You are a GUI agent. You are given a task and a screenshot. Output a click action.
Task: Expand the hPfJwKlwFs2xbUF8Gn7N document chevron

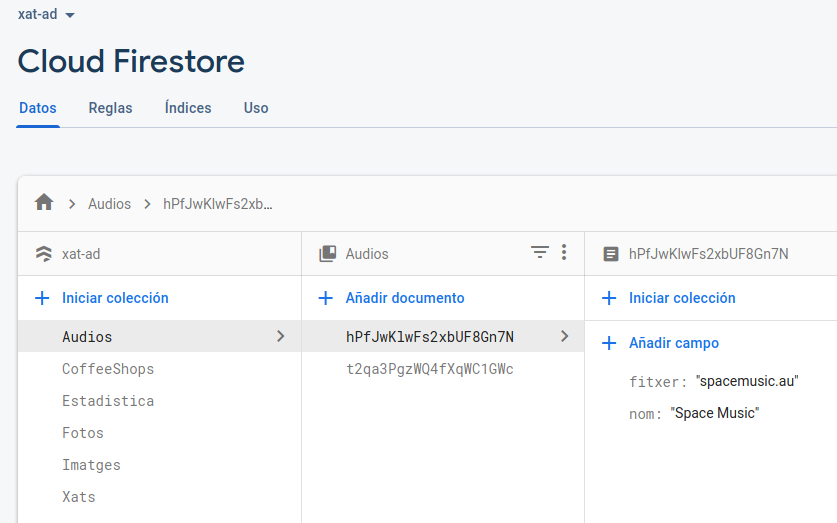coord(565,337)
